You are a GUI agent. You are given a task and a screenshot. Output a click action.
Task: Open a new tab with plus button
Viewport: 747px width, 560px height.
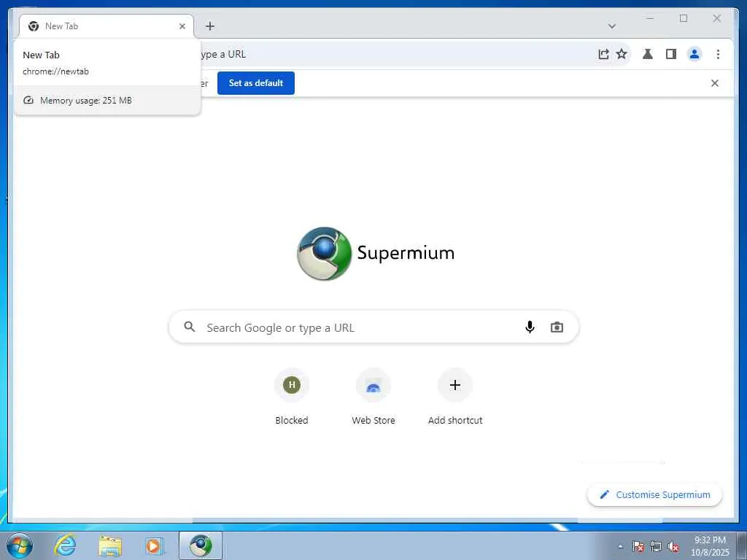click(x=209, y=26)
